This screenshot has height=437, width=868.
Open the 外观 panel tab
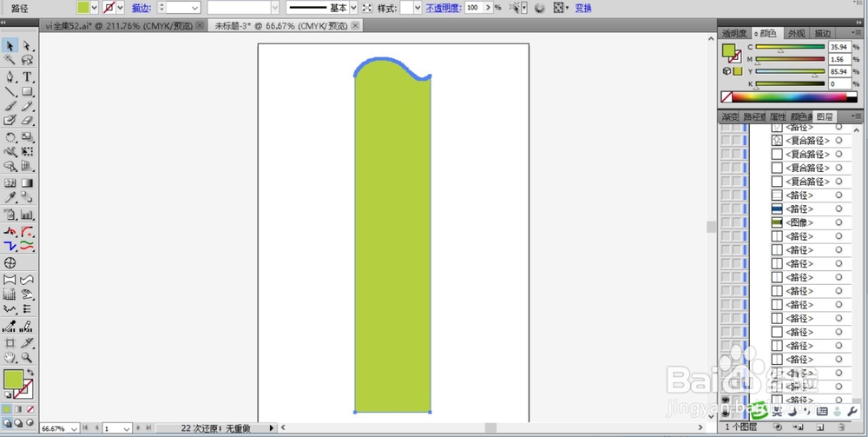[797, 33]
